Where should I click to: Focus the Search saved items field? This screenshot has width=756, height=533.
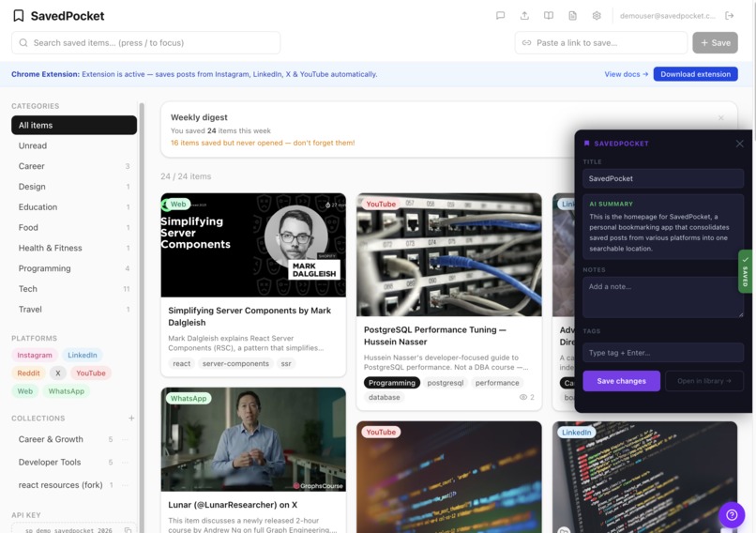pyautogui.click(x=146, y=43)
